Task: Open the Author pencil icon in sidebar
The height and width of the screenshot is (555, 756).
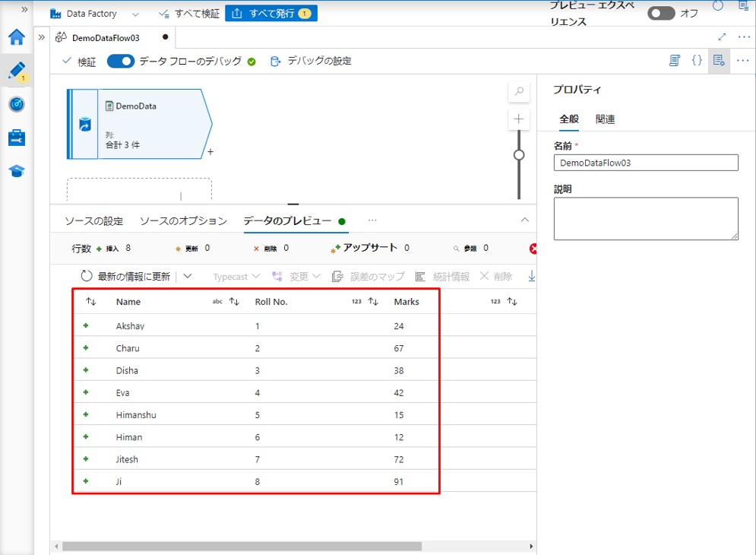Action: pyautogui.click(x=17, y=71)
